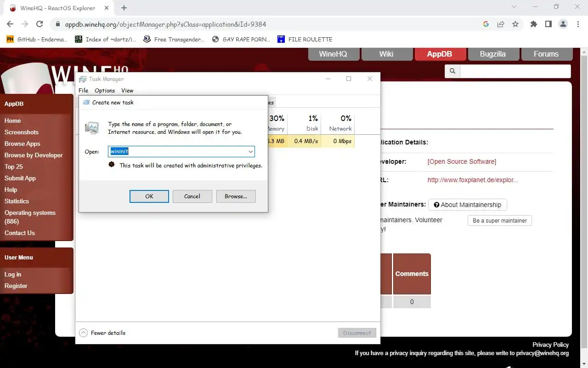Click Be a super maintainer button
The image size is (588, 368).
(500, 220)
